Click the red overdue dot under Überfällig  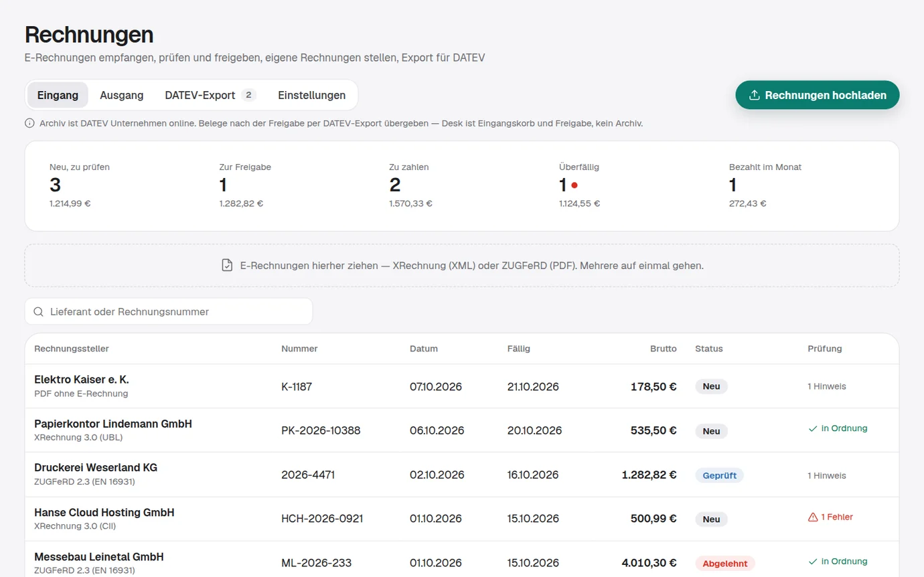(574, 185)
